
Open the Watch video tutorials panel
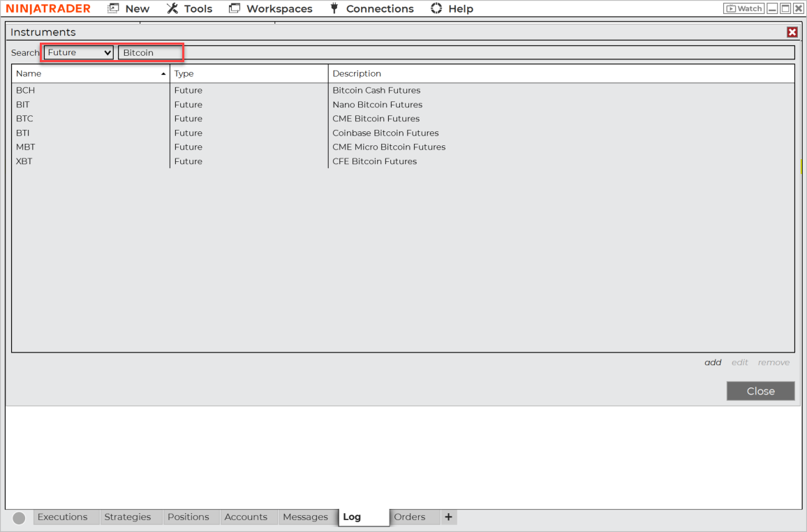[743, 8]
